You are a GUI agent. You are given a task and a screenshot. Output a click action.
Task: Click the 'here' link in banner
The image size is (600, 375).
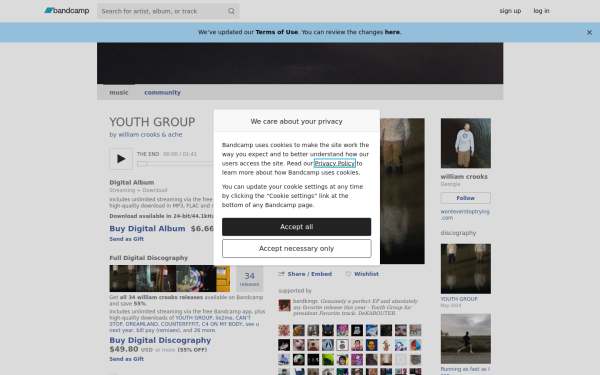(x=392, y=32)
